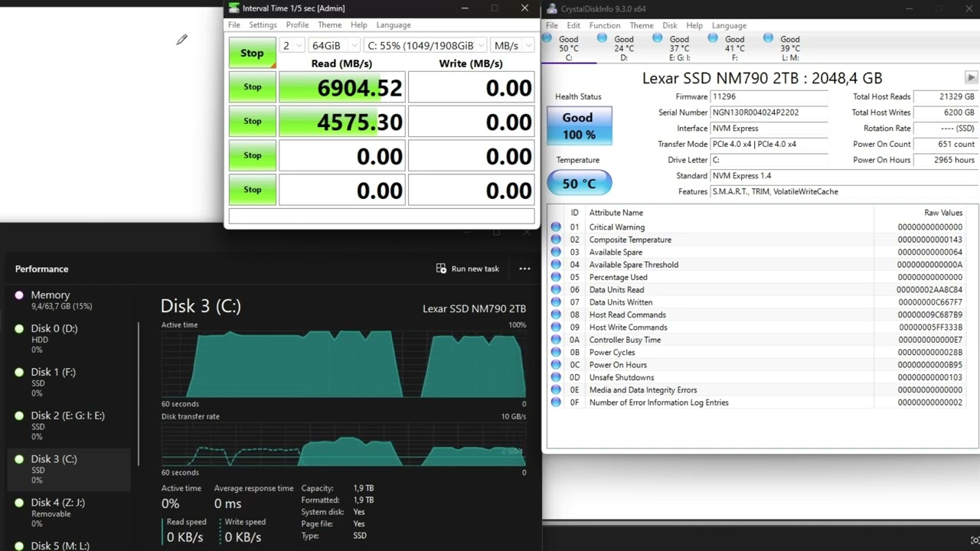This screenshot has height=551, width=980.
Task: Click the Run new task icon in Task Manager
Action: tap(441, 269)
